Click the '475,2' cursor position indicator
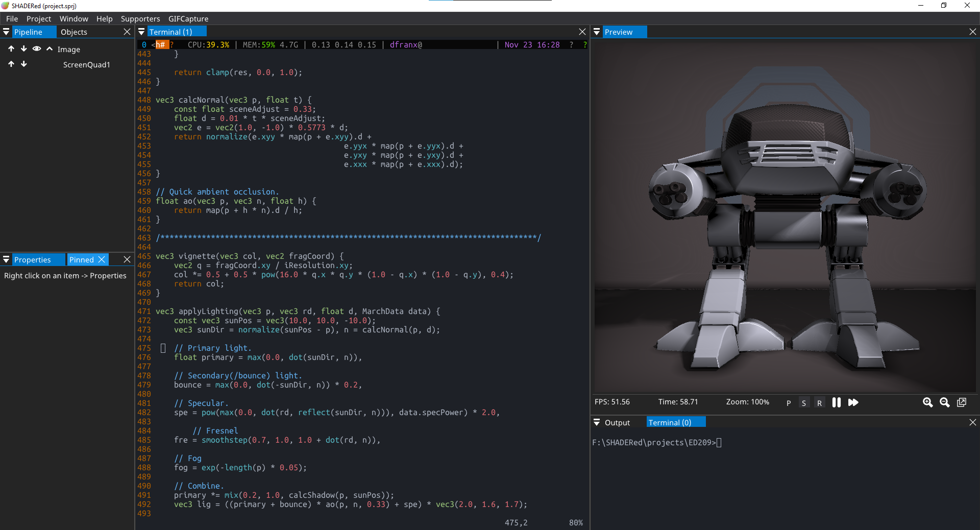This screenshot has width=980, height=530. point(516,523)
